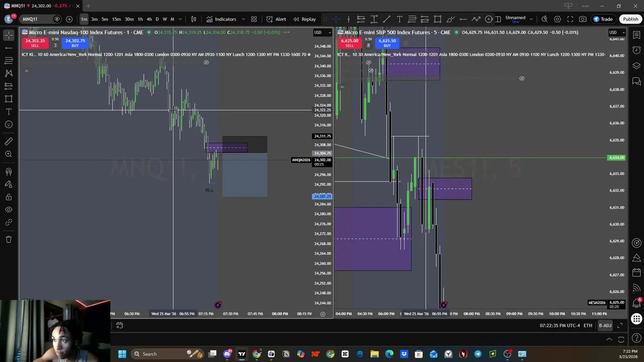Image resolution: width=644 pixels, height=362 pixels.
Task: Open the object tree layers panel
Action: pos(636,66)
